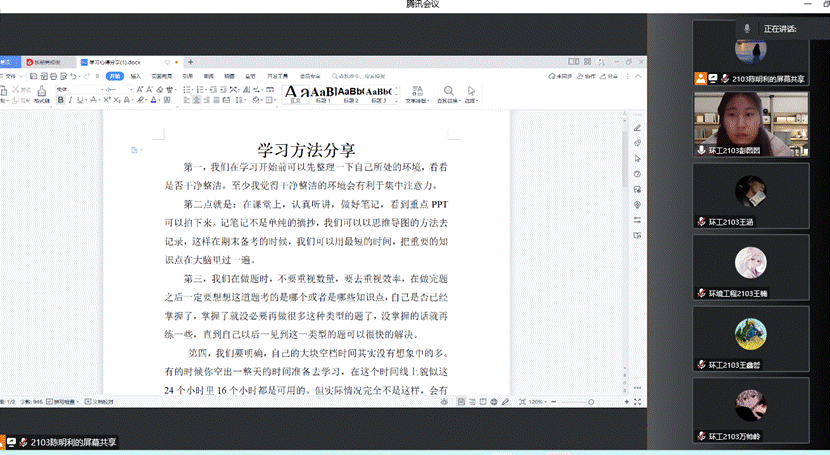This screenshot has width=830, height=455.
Task: Click the Format Painter brush icon
Action: pos(42,92)
